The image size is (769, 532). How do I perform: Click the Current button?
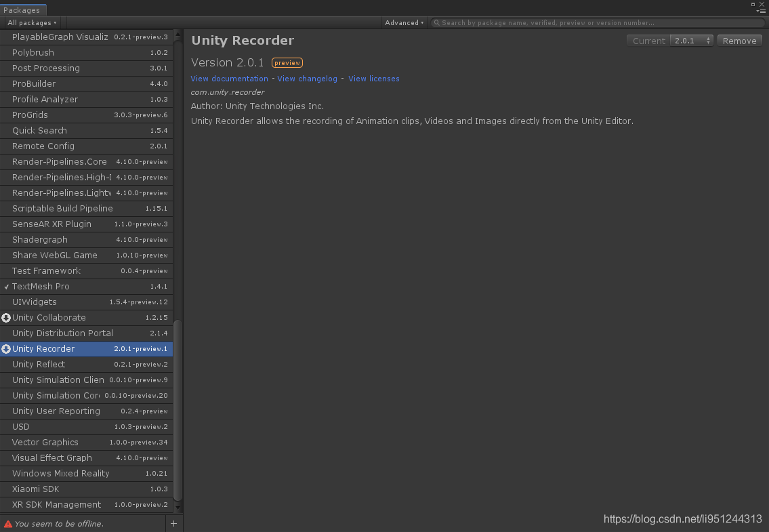648,41
